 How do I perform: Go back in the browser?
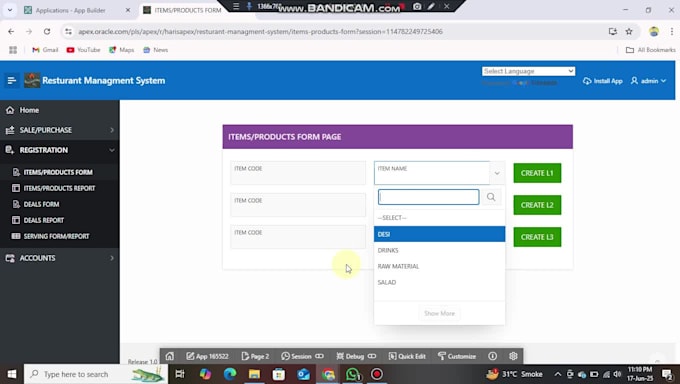[11, 32]
